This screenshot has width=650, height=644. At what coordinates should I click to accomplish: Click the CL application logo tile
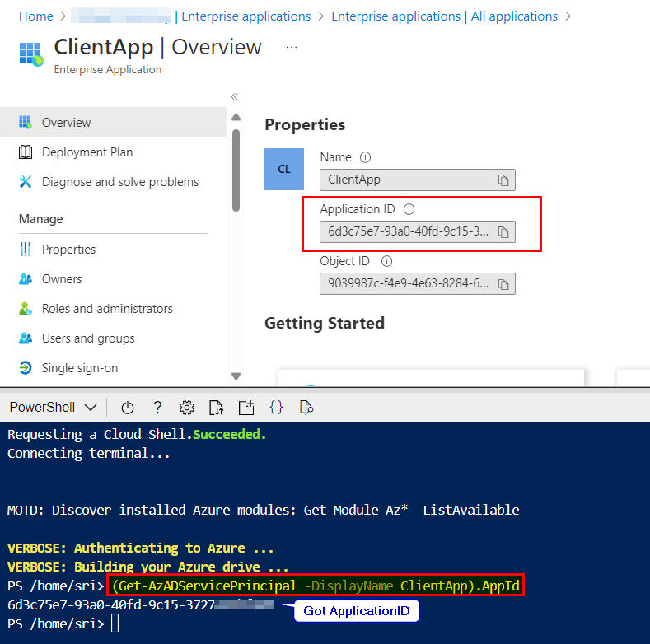pos(284,169)
